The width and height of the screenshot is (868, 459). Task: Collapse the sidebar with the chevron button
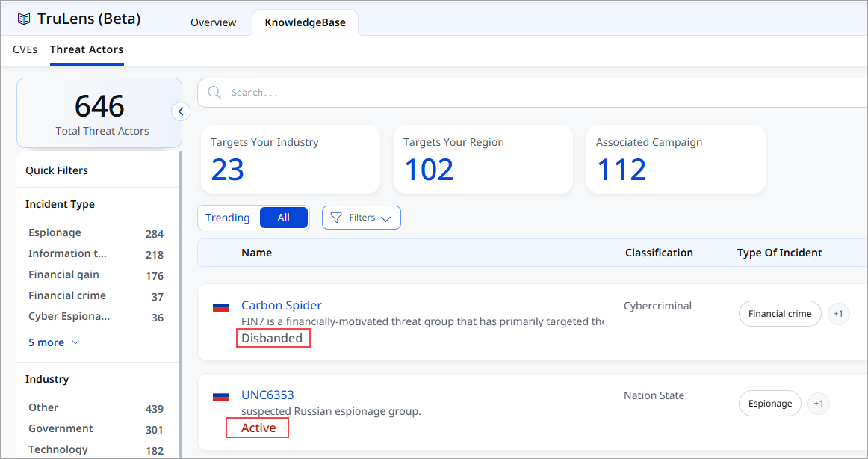(x=181, y=111)
